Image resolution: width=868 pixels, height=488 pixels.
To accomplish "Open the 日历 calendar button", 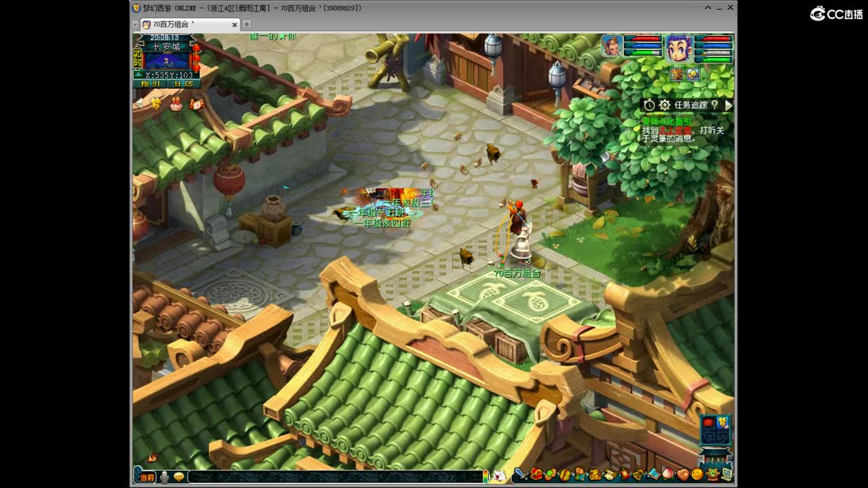I will (x=183, y=84).
